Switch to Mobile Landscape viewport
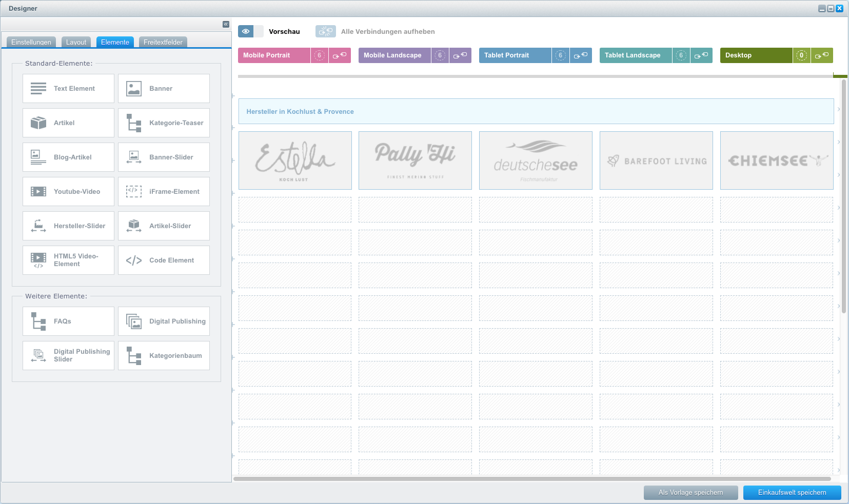The height and width of the screenshot is (504, 849). pyautogui.click(x=394, y=55)
